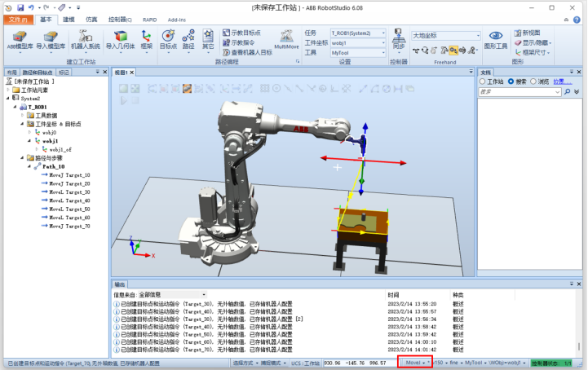The height and width of the screenshot is (370, 588).
Task: Click the Undo icon in quick access toolbar
Action: [x=31, y=7]
